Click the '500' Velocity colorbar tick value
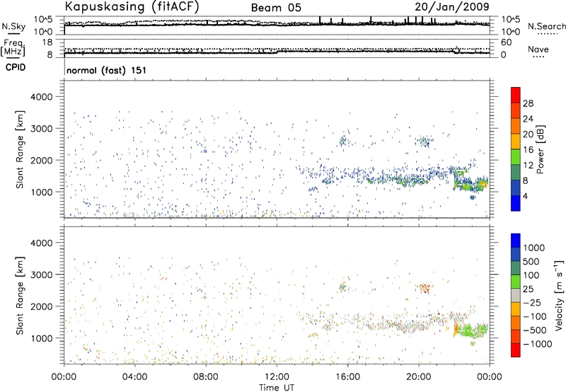Screen dimensions: 566x392 point(531,262)
